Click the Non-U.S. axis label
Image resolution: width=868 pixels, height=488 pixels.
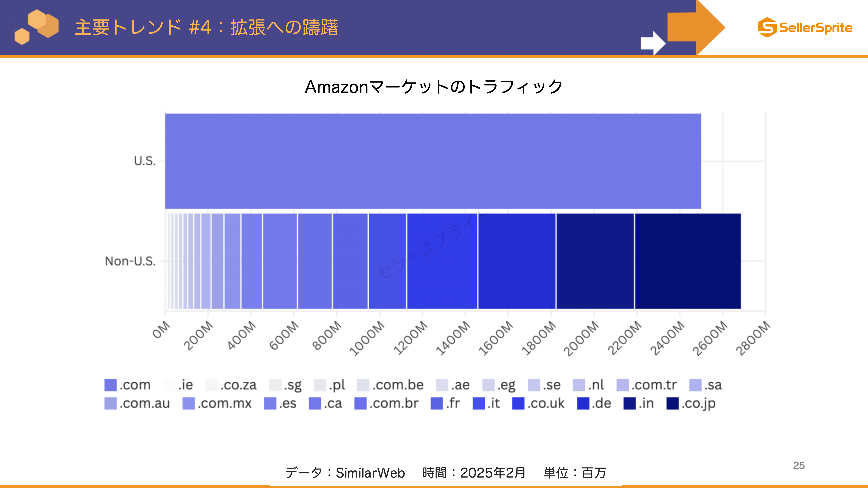point(130,261)
